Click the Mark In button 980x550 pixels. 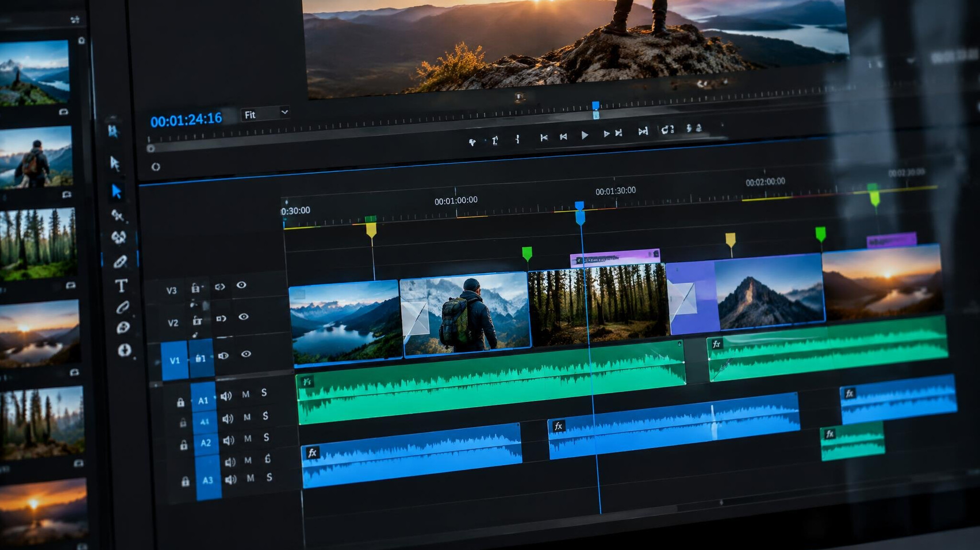tap(495, 140)
